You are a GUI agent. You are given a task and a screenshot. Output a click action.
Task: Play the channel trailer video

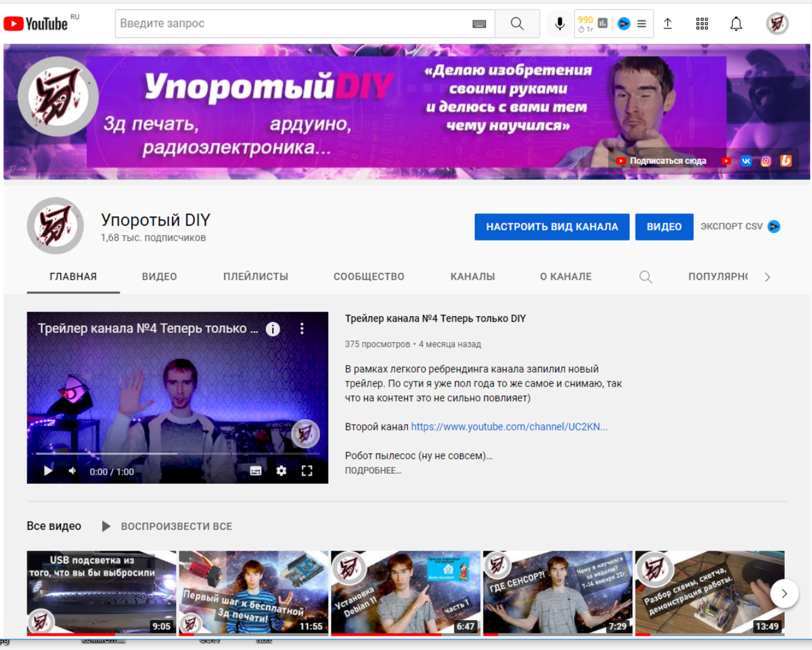48,471
